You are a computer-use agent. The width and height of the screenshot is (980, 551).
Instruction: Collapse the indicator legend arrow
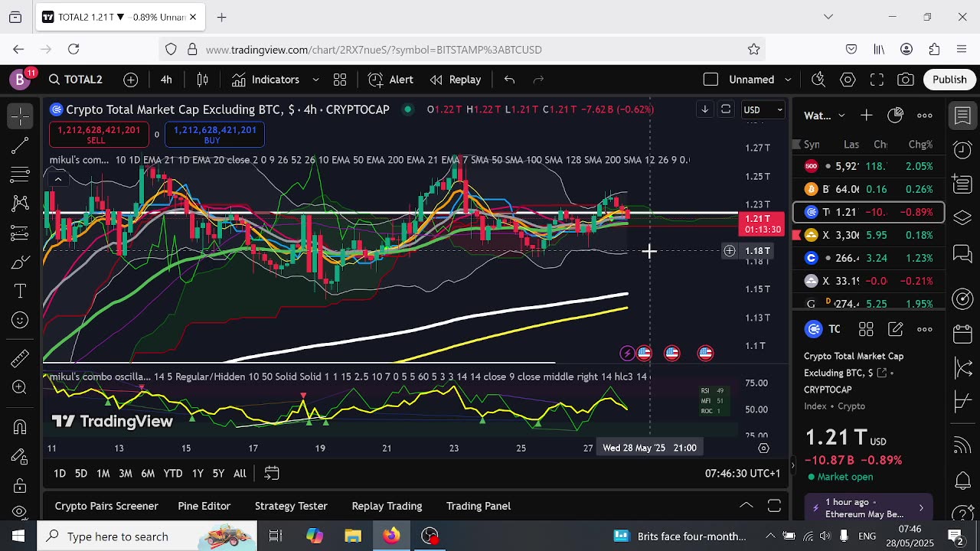point(57,179)
